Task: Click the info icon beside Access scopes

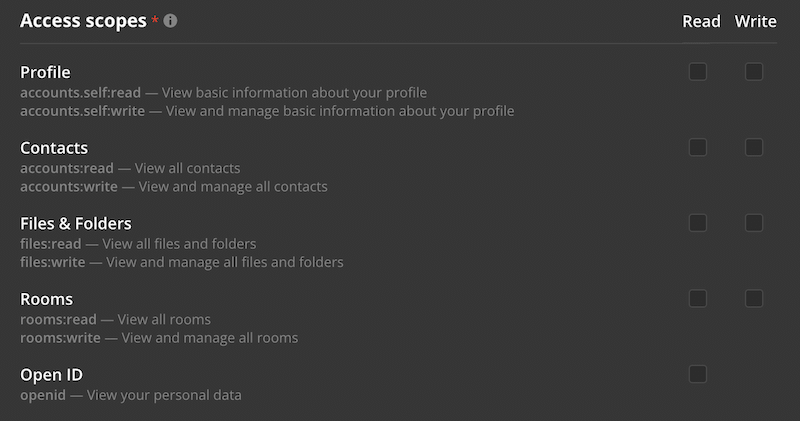Action: (171, 21)
